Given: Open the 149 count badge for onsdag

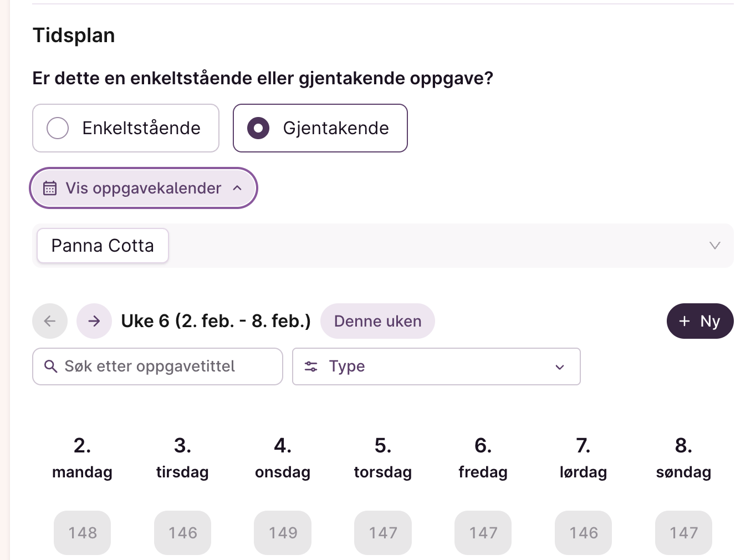Looking at the screenshot, I should 283,533.
